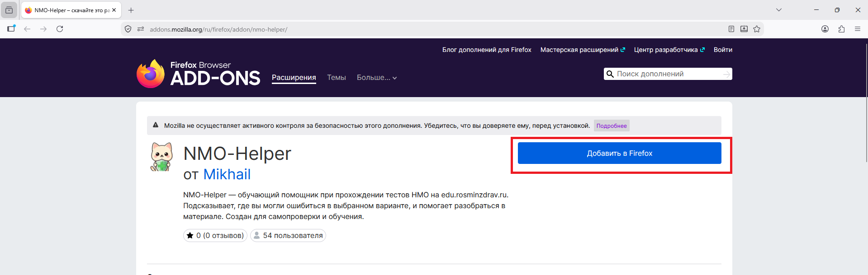
Task: Open the Extensions puzzle icon
Action: [x=841, y=29]
